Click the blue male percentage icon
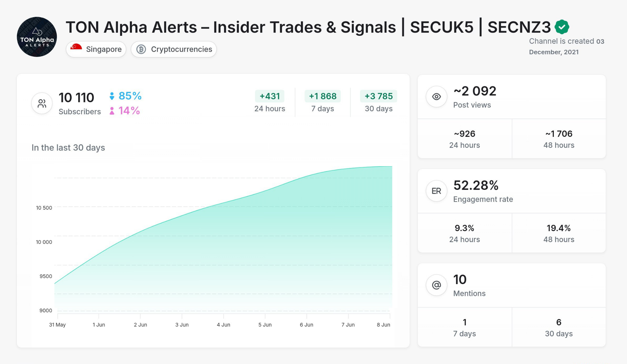The image size is (627, 364). coord(112,96)
